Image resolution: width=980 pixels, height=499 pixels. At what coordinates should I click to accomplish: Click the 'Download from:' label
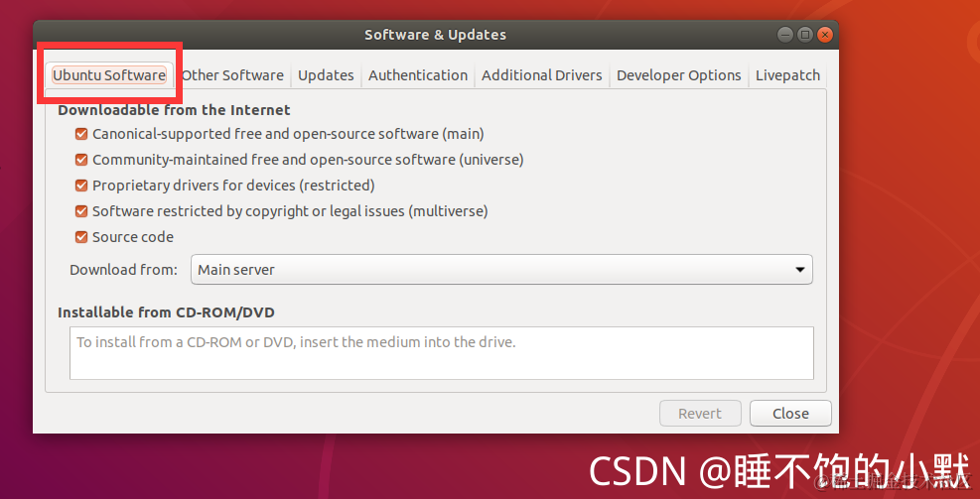(x=123, y=270)
